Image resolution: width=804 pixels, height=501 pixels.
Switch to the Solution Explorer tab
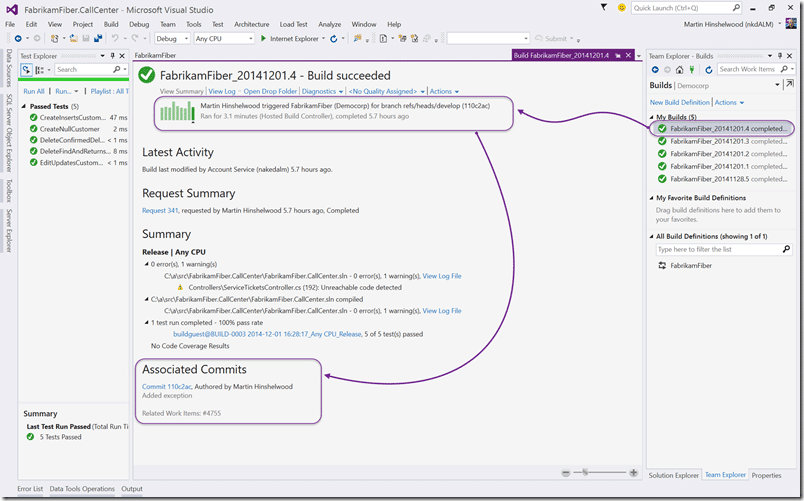673,475
